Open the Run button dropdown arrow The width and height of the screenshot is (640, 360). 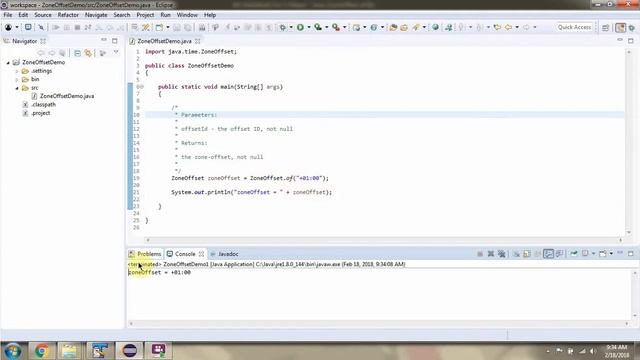point(309,27)
